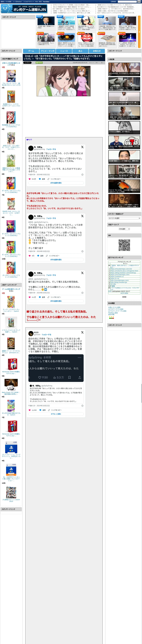
Task: Click the green Follow button under title
Action: click(x=39, y=63)
